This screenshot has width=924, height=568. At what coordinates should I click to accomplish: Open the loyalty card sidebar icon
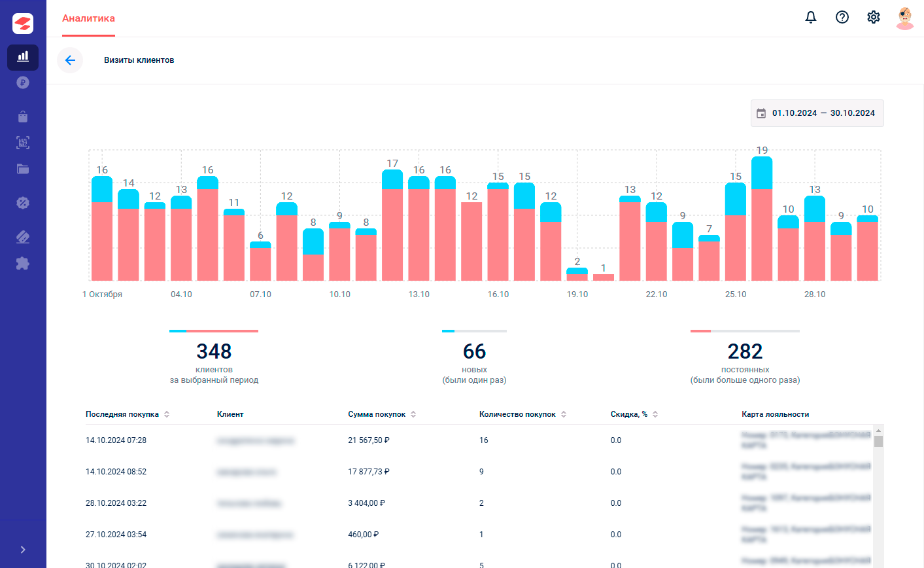pos(23,237)
